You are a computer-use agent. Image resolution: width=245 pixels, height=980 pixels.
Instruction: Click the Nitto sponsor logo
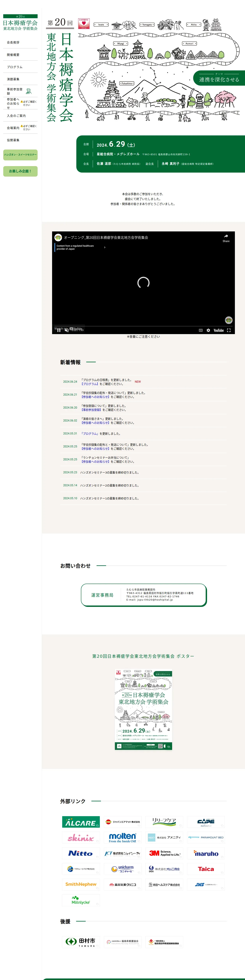click(x=81, y=853)
